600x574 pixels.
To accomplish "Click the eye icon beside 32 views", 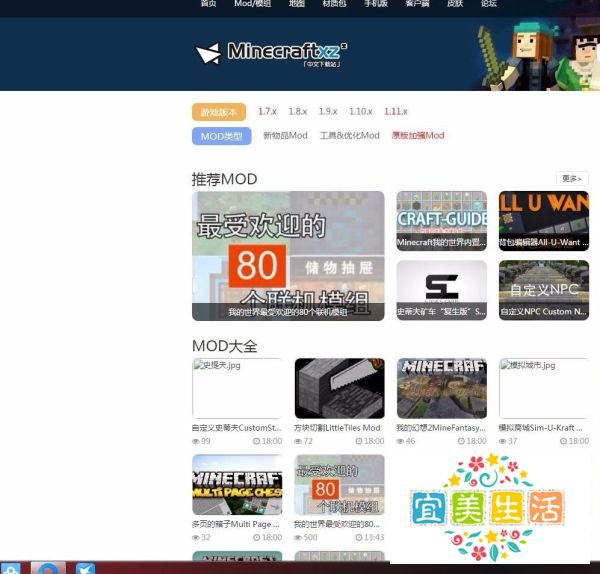I will [196, 537].
